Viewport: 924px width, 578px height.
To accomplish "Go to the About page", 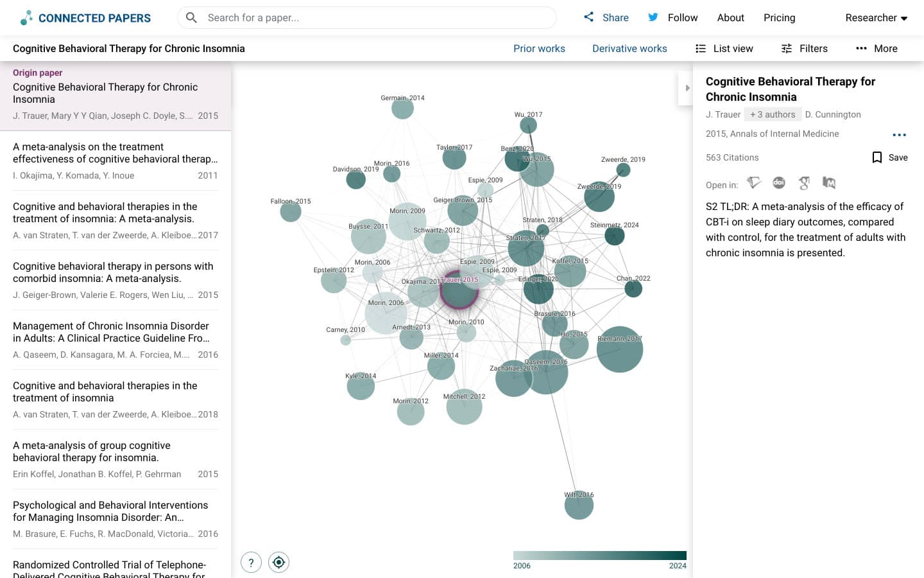I will [x=730, y=18].
